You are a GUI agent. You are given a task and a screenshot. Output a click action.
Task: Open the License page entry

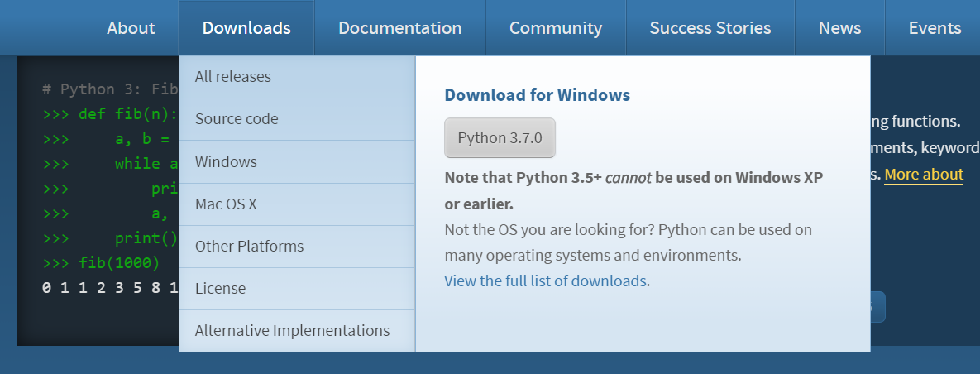click(297, 288)
